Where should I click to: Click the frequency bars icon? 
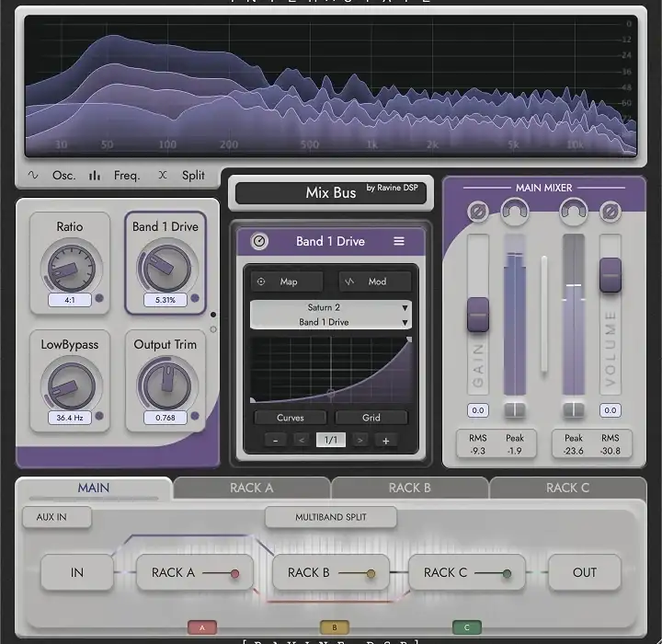click(x=95, y=176)
